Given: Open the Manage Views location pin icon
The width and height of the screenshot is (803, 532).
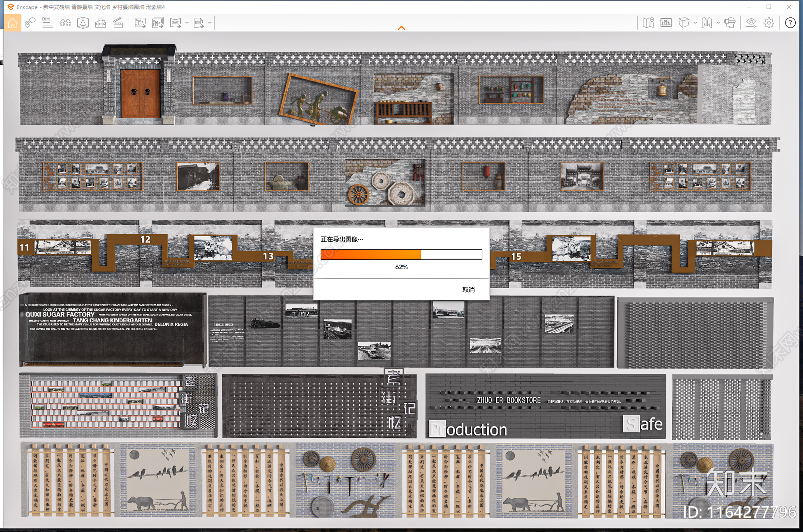Looking at the screenshot, I should click(x=30, y=23).
